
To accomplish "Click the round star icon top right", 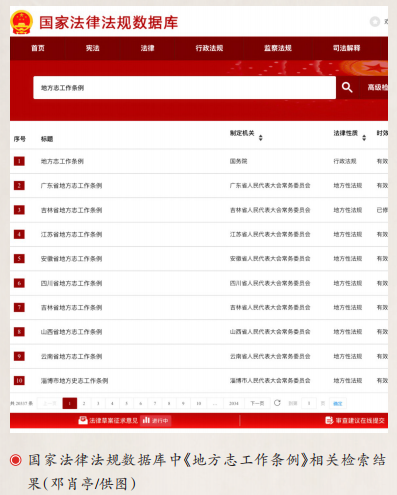I will 375,22.
